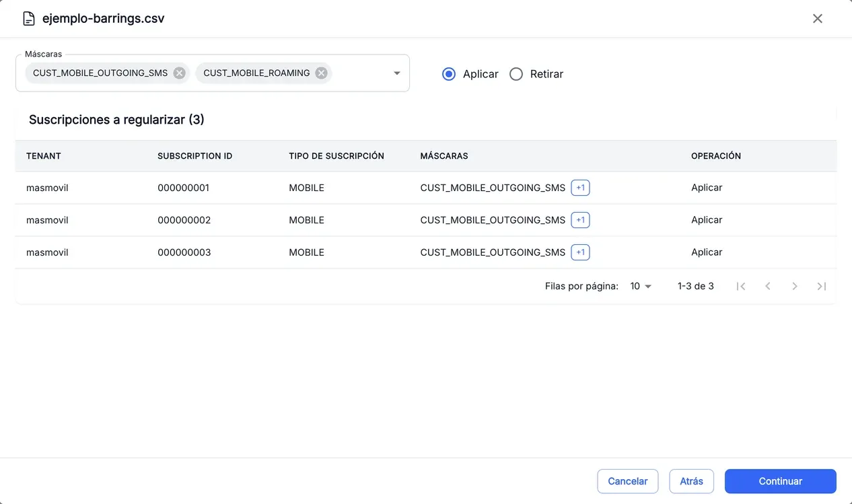This screenshot has height=504, width=852.
Task: Show extra masks for subscription 000000003
Action: click(580, 252)
